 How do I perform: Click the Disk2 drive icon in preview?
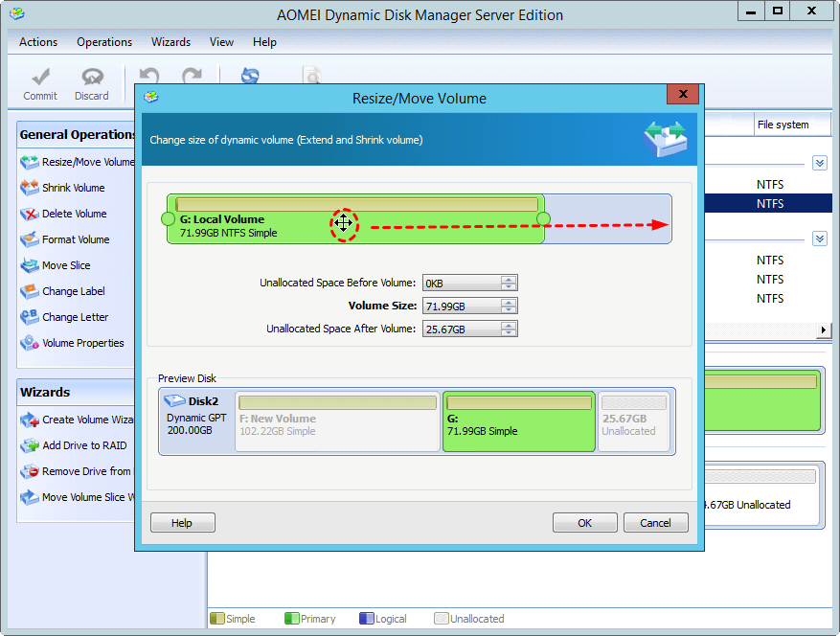pyautogui.click(x=174, y=400)
